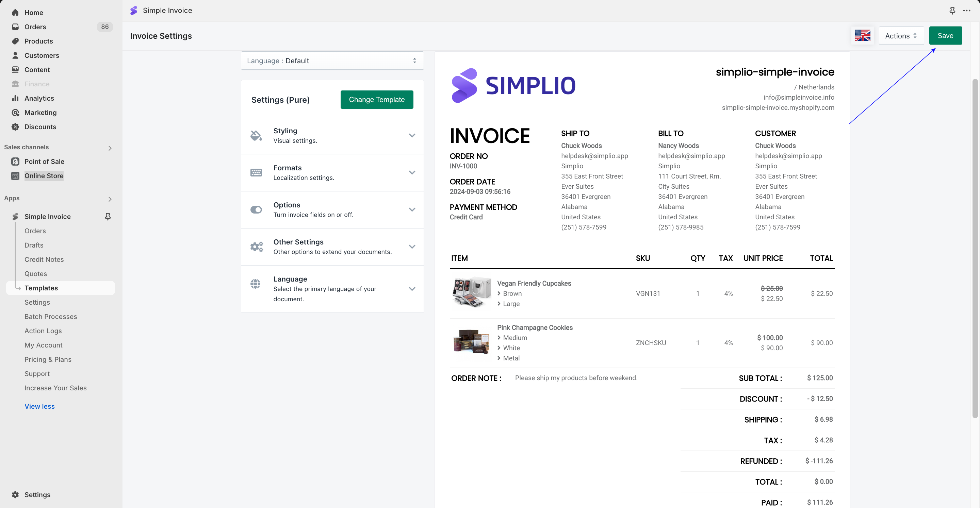This screenshot has width=980, height=508.
Task: Expand the Formats section chevron
Action: pos(412,173)
